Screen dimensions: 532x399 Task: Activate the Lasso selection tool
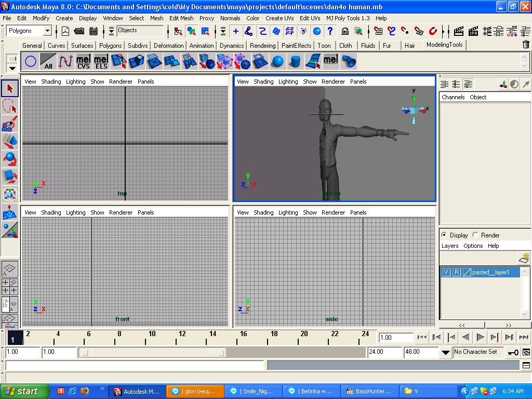coord(10,106)
